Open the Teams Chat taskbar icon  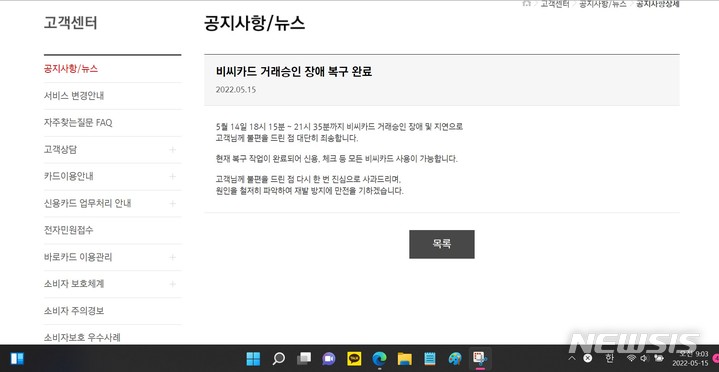pyautogui.click(x=329, y=358)
